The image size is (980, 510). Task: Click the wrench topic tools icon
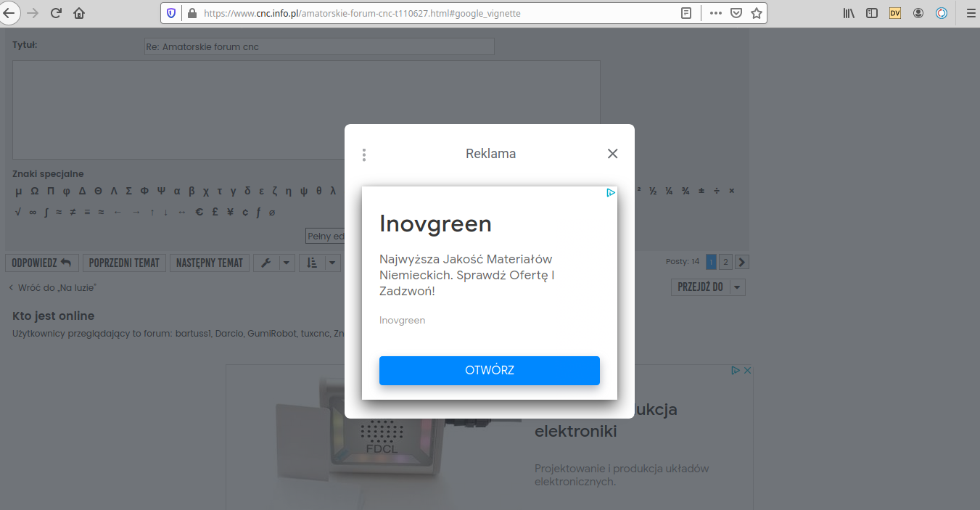click(x=265, y=263)
